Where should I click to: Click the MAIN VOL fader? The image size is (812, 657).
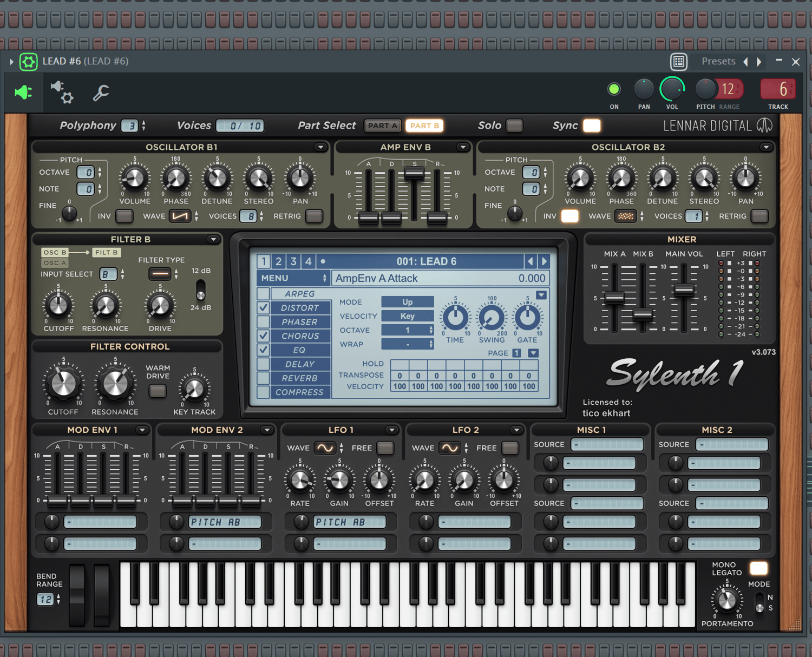684,290
